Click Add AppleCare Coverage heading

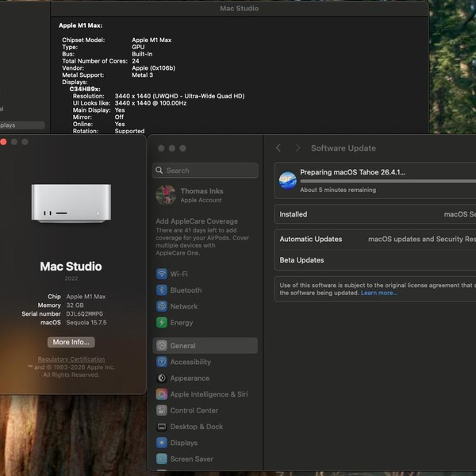point(197,221)
